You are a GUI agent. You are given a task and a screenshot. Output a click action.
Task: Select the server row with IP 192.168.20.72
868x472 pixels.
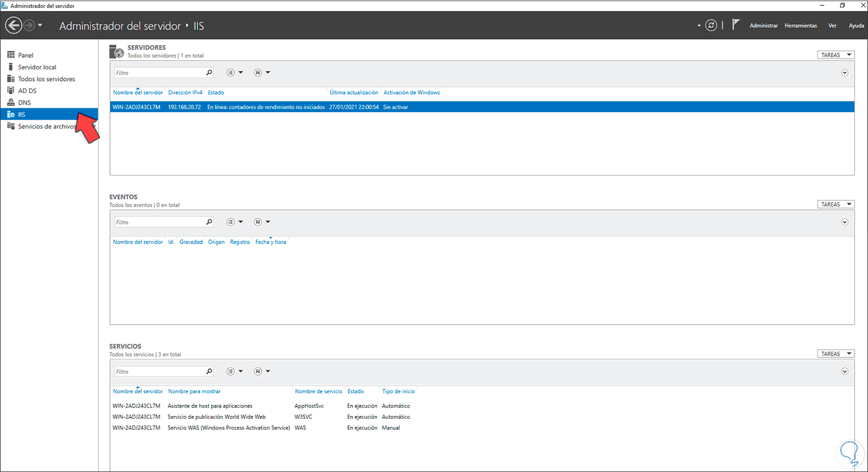click(482, 107)
